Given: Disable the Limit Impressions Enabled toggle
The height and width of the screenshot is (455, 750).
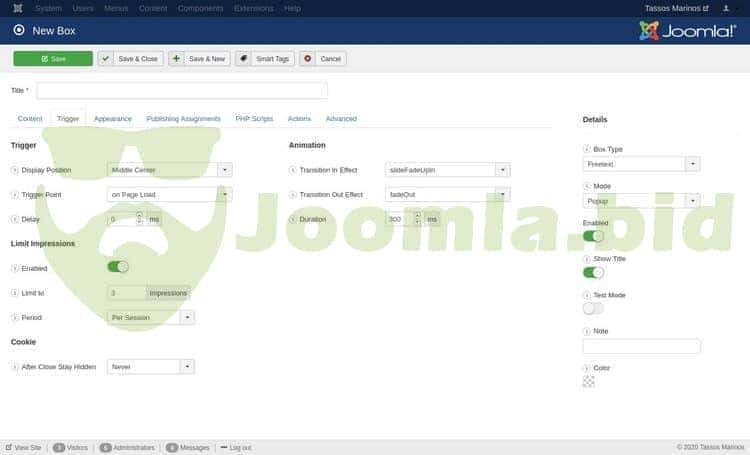Looking at the screenshot, I should 118,267.
